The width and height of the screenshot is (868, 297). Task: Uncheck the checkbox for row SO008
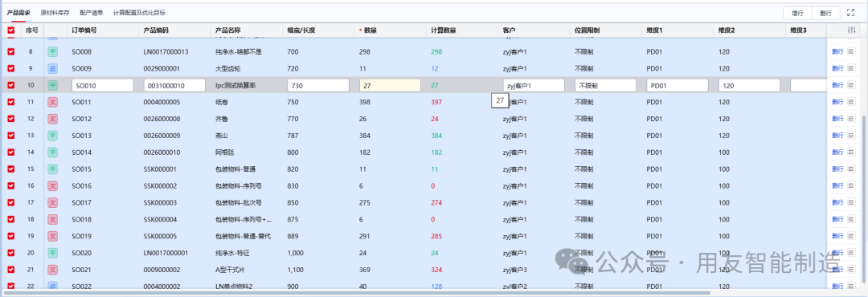tap(11, 52)
